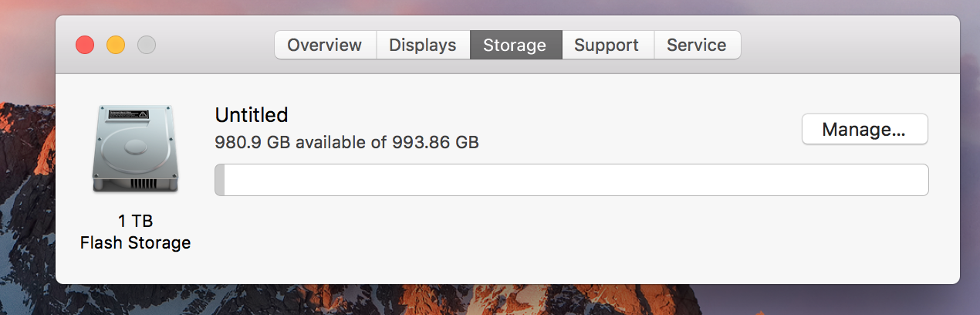Screen dimensions: 980x315
Task: Click the Flash Storage label
Action: click(135, 242)
